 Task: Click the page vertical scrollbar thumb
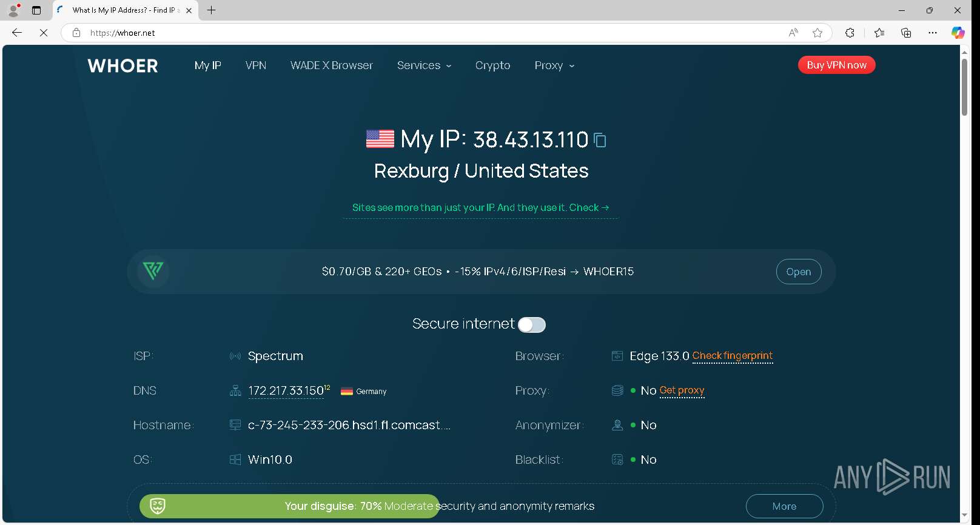pyautogui.click(x=964, y=87)
